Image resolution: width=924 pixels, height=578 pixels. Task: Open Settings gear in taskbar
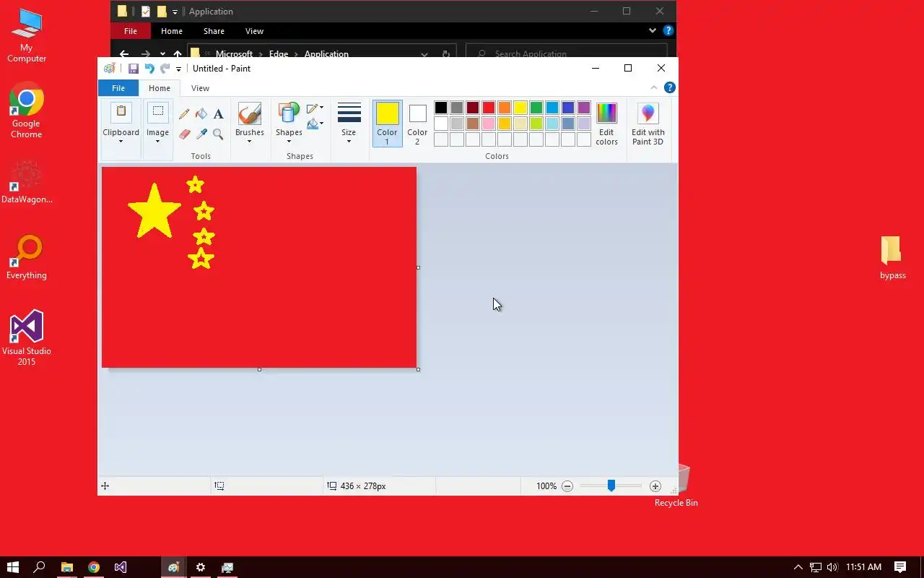[200, 567]
